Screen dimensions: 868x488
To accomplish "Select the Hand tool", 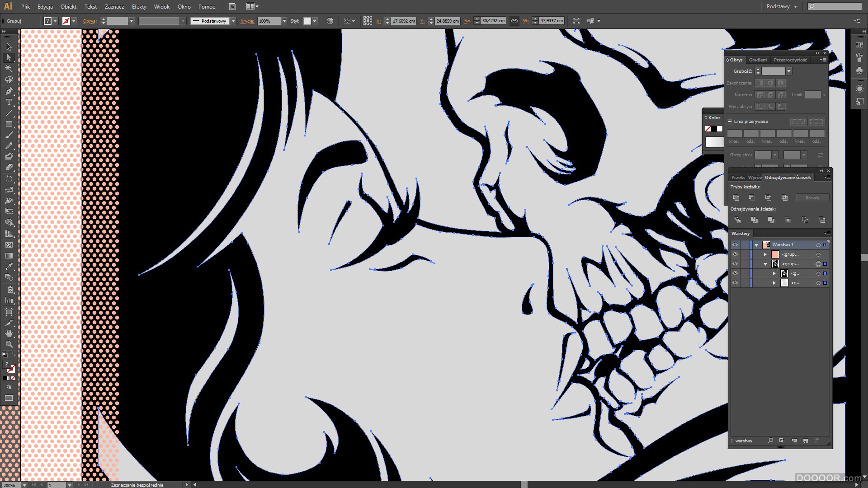I will pos(9,333).
